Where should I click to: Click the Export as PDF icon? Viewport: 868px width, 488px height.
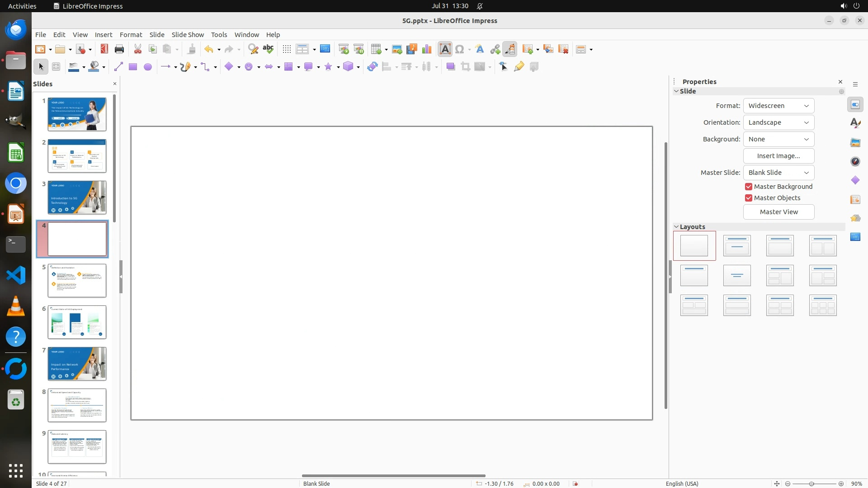point(104,49)
